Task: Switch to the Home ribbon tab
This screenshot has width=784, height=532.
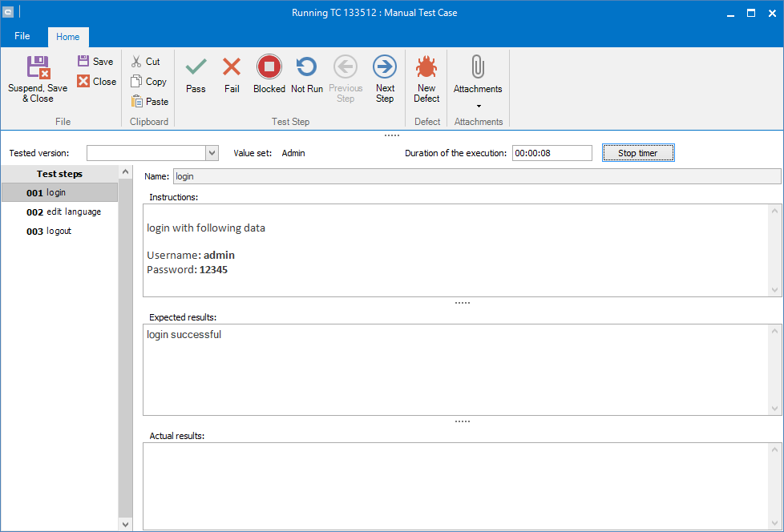Action: point(68,37)
